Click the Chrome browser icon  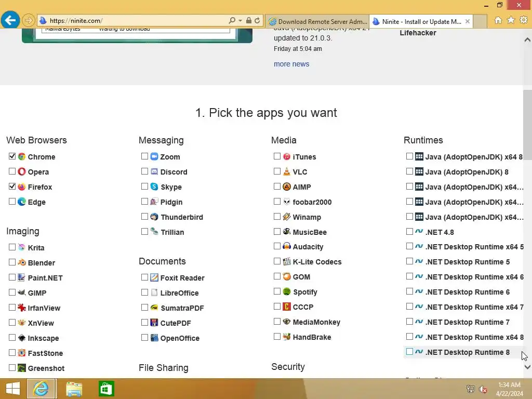click(22, 156)
